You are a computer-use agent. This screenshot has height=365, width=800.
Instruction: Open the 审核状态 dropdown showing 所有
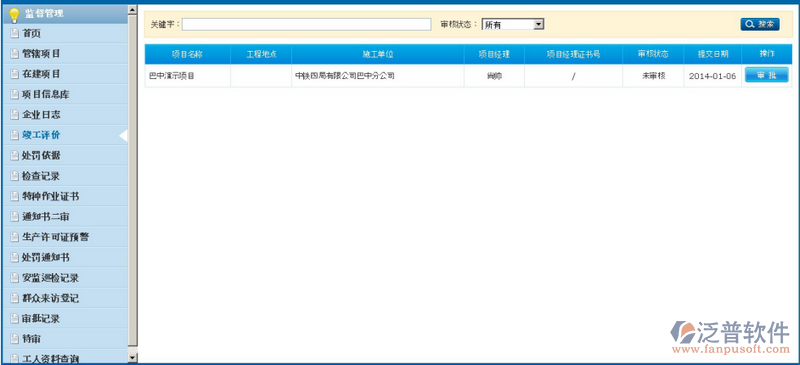[x=513, y=24]
